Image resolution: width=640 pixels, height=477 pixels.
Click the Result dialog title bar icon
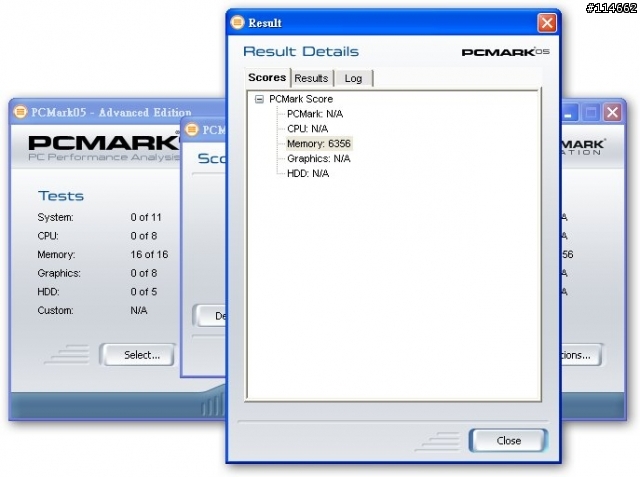point(237,22)
